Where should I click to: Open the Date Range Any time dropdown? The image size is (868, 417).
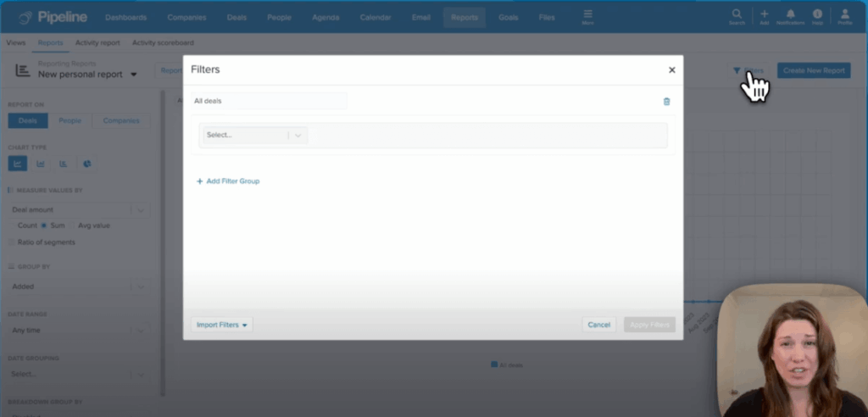pos(79,330)
